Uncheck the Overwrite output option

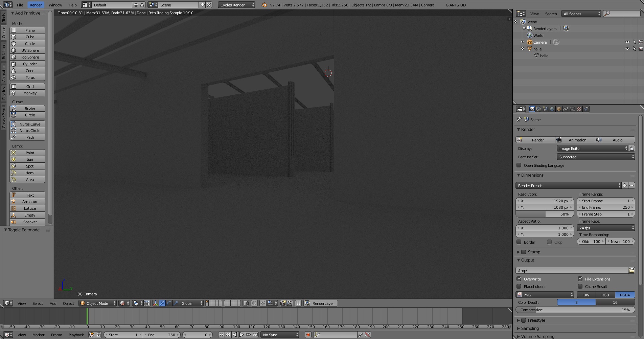click(519, 279)
